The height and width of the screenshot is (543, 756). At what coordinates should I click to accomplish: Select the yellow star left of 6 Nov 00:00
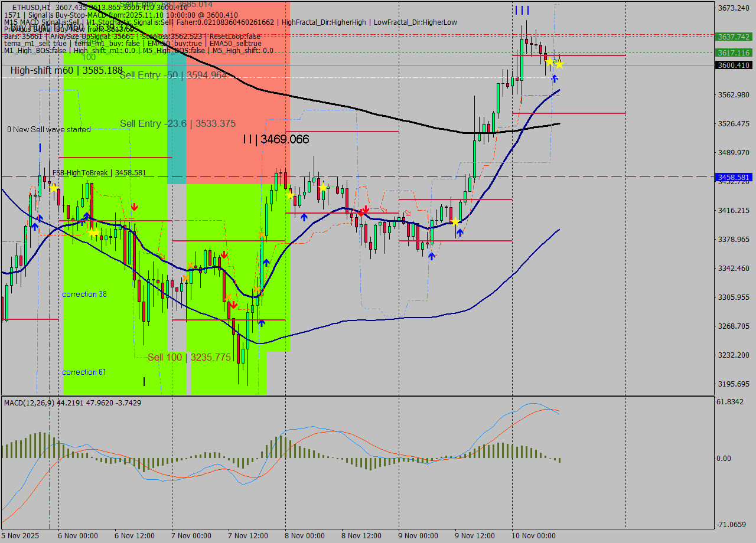click(x=53, y=188)
